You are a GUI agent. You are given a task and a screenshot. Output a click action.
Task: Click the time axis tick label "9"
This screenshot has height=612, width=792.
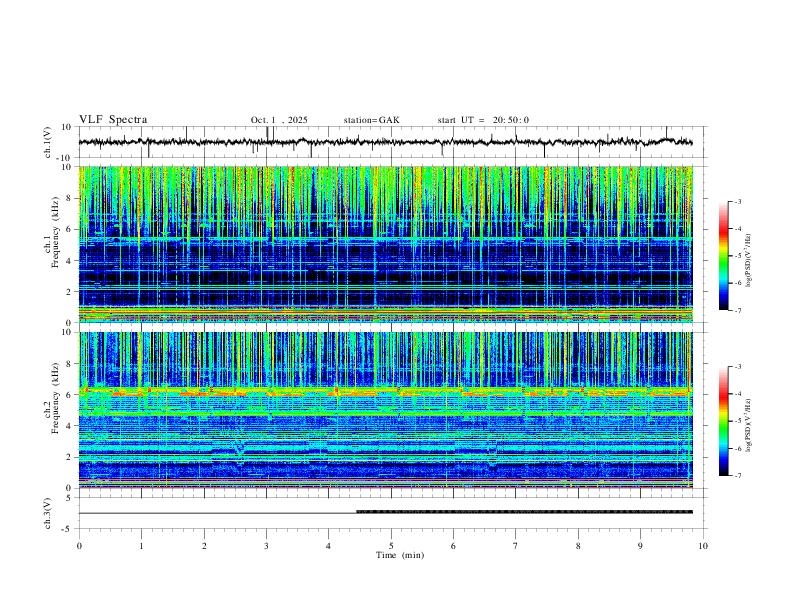pos(640,546)
